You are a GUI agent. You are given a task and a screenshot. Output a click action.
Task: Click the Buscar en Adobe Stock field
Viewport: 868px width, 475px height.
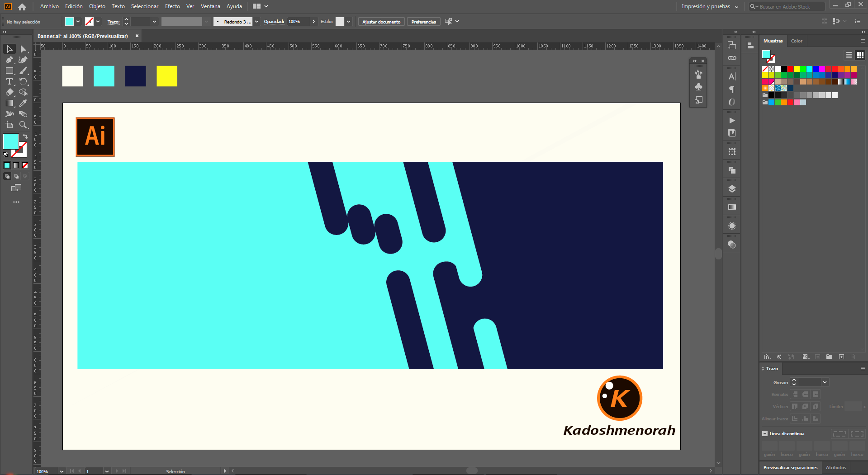pos(787,7)
